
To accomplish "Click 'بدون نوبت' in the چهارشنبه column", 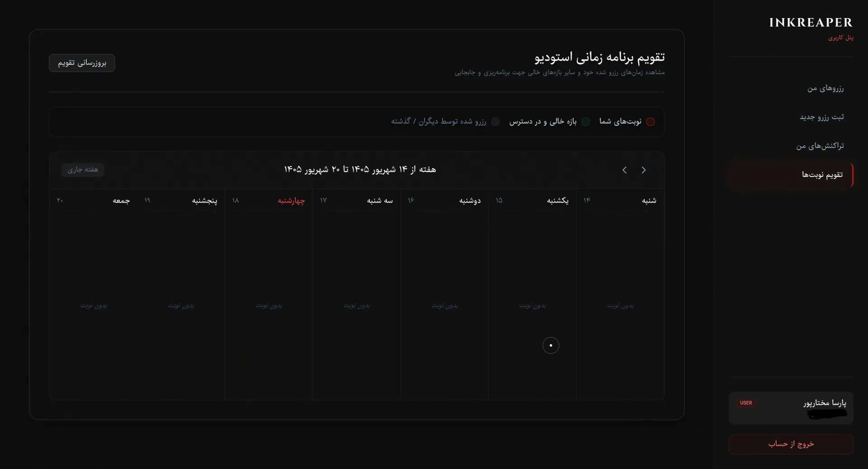I will pyautogui.click(x=269, y=306).
